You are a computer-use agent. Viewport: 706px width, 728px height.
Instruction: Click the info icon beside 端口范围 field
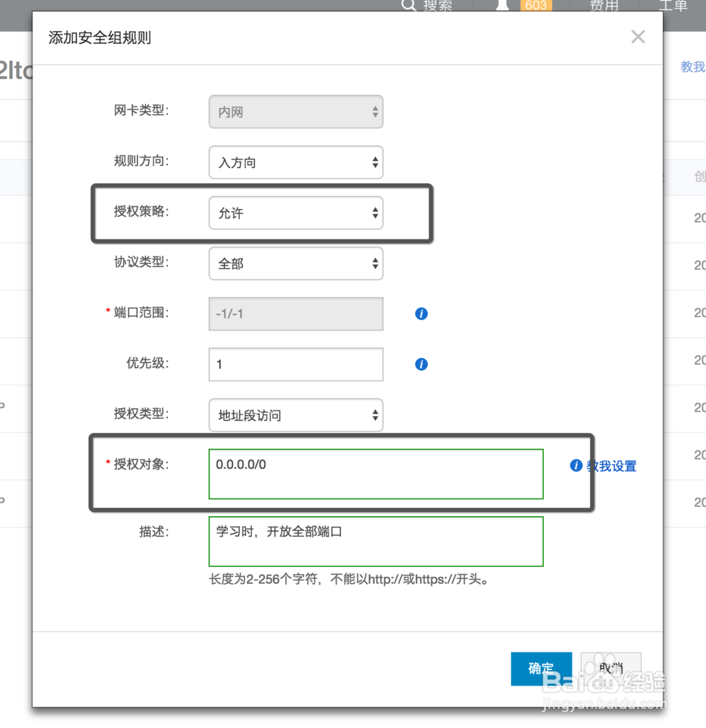coord(421,314)
